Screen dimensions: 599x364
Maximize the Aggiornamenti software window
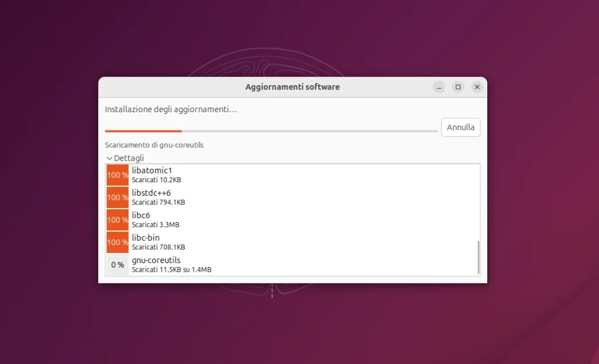(x=458, y=86)
